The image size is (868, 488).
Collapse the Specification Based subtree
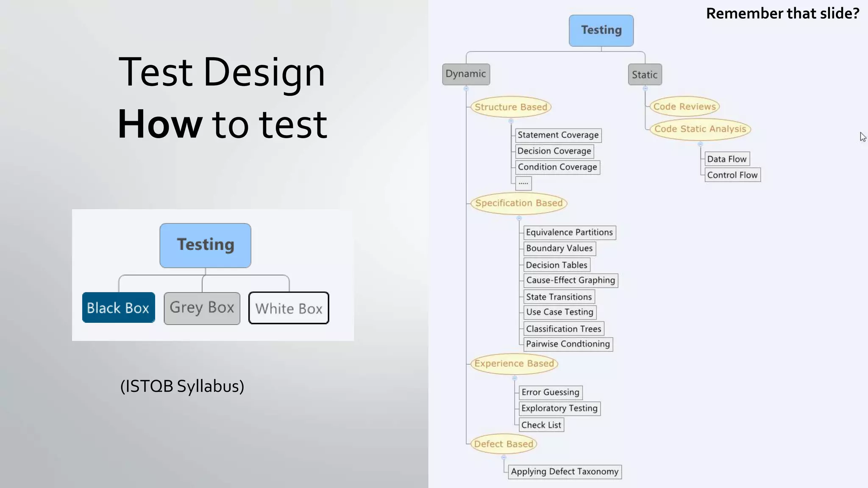pos(519,218)
